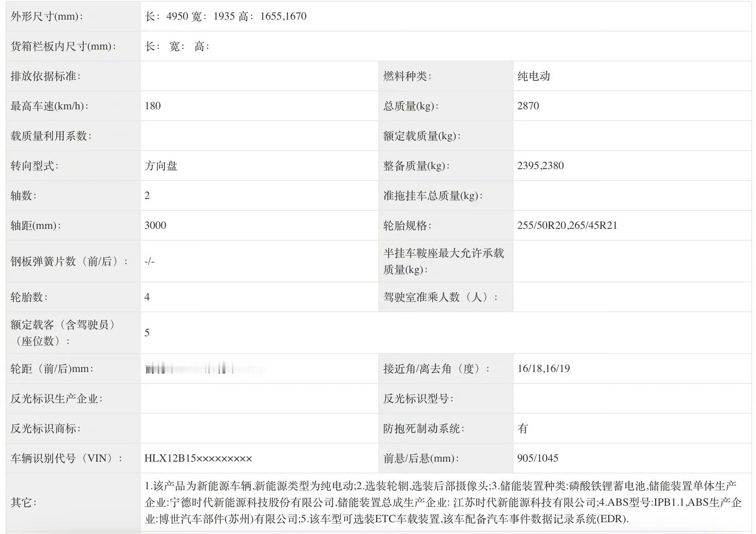Select the 反光标识商标 label
756x534 pixels.
[46, 429]
